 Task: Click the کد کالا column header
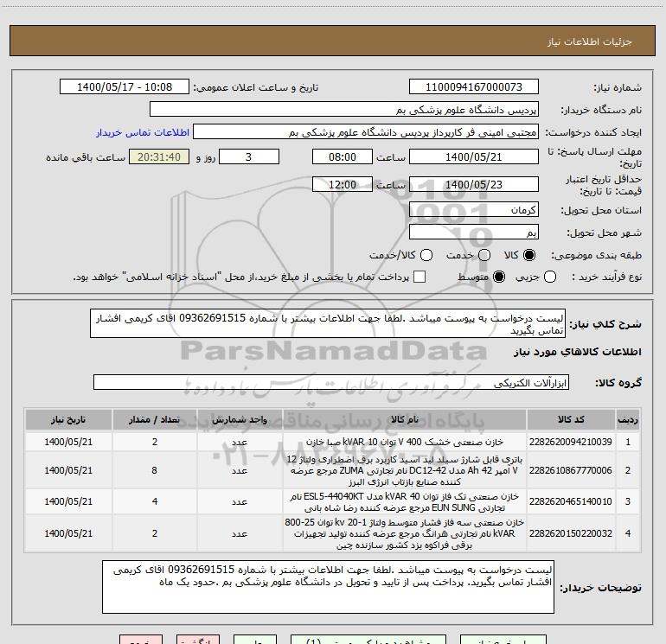(x=571, y=419)
